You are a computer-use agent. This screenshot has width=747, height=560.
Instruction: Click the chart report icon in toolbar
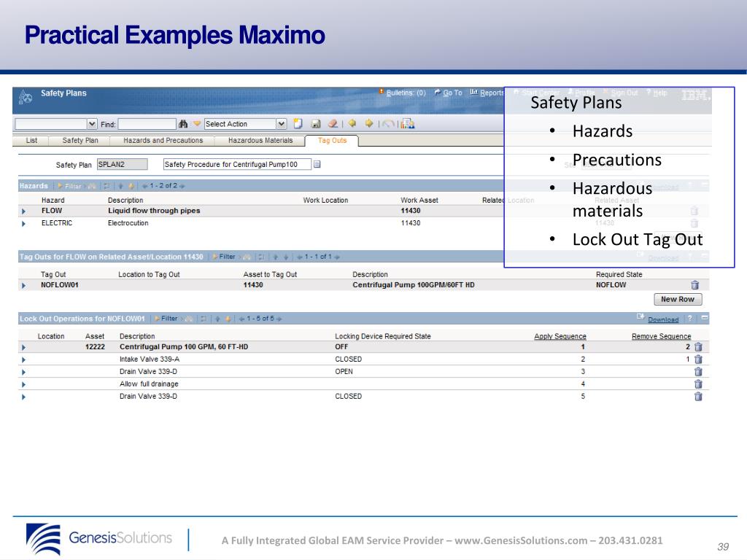pos(408,124)
